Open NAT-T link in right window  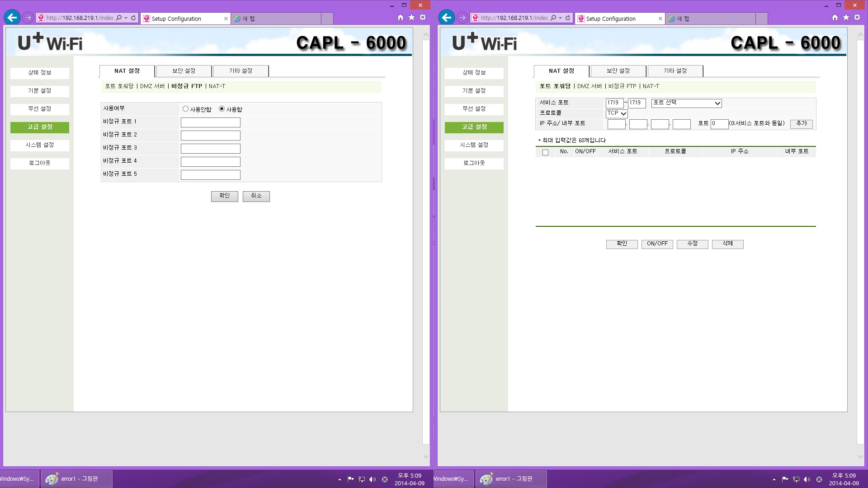point(651,86)
